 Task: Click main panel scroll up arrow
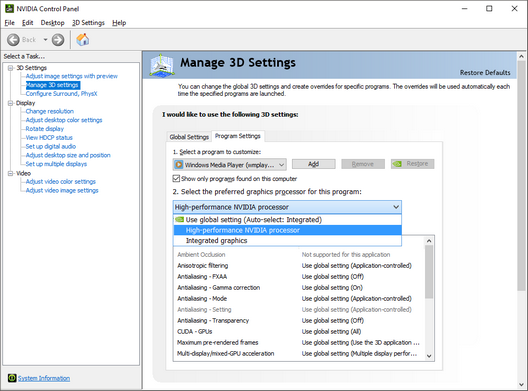[x=521, y=57]
